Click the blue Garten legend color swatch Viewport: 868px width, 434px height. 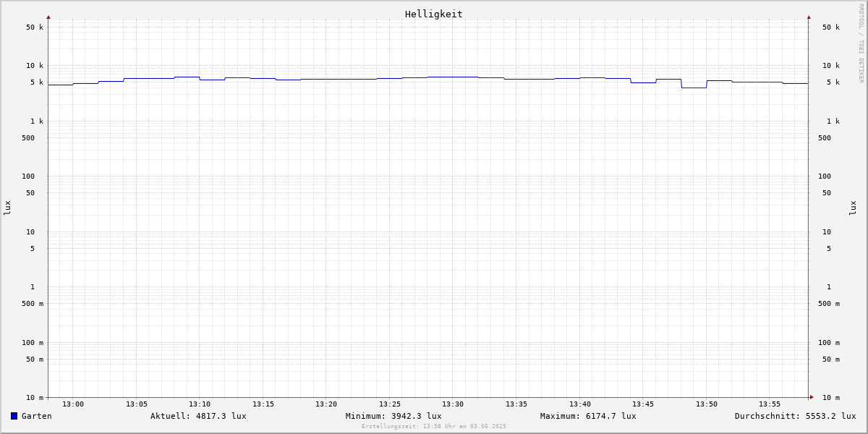[14, 416]
